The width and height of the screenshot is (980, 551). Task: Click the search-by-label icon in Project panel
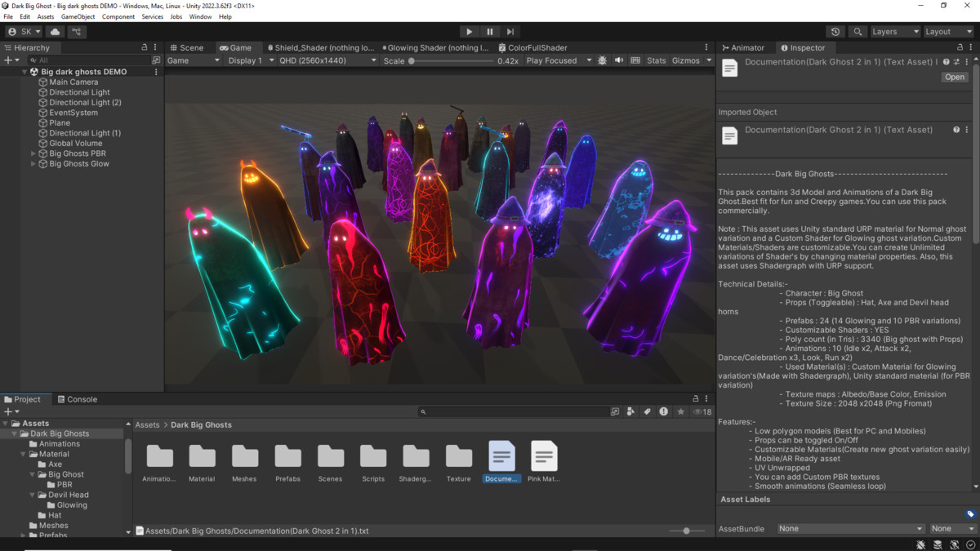[x=647, y=411]
